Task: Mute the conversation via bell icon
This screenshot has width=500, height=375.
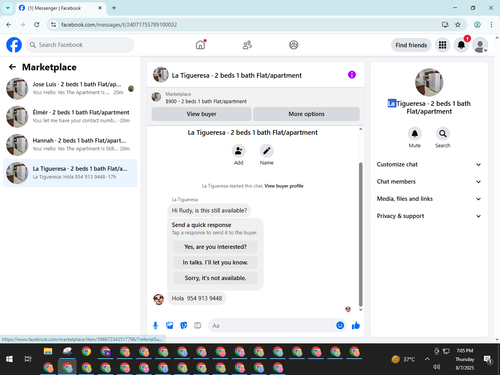Action: tap(415, 134)
